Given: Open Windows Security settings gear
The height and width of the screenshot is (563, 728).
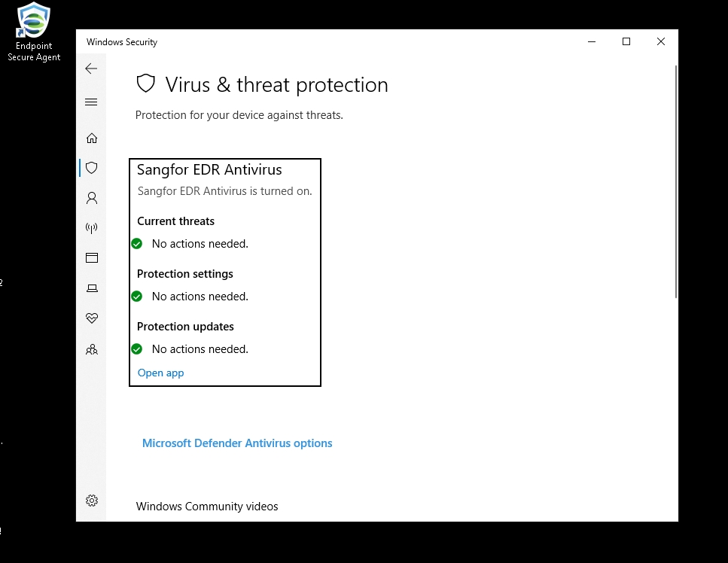Looking at the screenshot, I should pyautogui.click(x=91, y=500).
